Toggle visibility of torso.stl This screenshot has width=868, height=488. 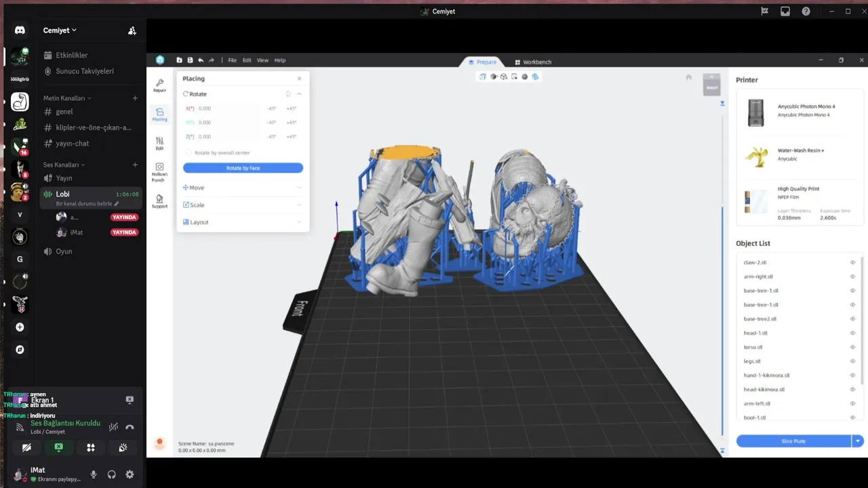[852, 347]
